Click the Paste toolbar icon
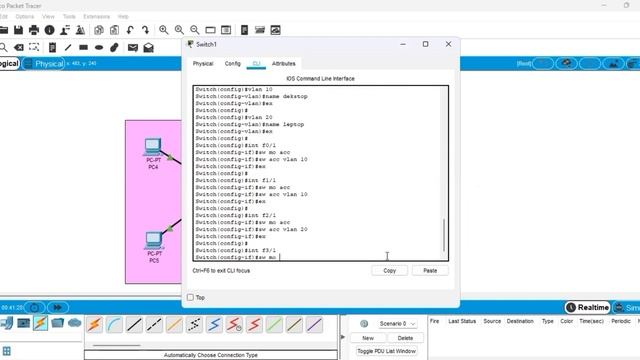The width and height of the screenshot is (640, 360). [x=114, y=30]
